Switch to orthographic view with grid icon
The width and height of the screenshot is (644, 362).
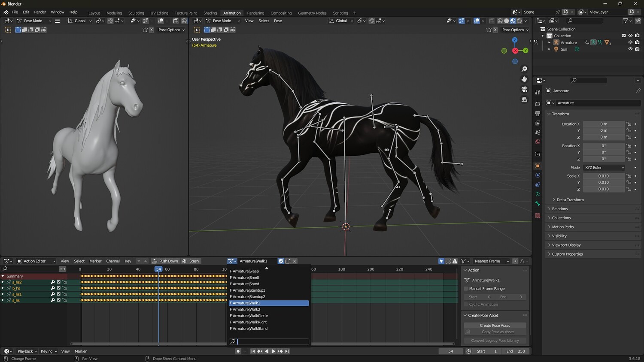pyautogui.click(x=524, y=99)
